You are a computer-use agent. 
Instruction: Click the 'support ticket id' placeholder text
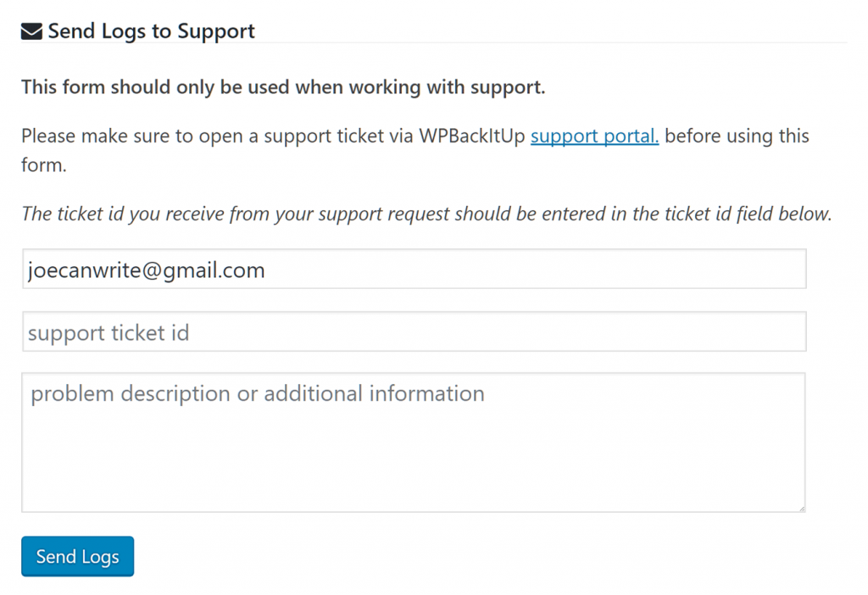[x=108, y=332]
